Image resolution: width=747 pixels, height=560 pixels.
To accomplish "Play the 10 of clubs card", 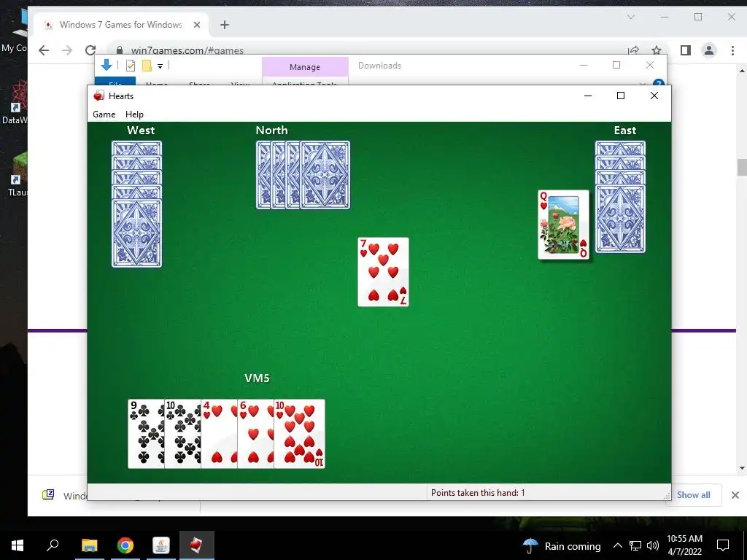I will (183, 434).
